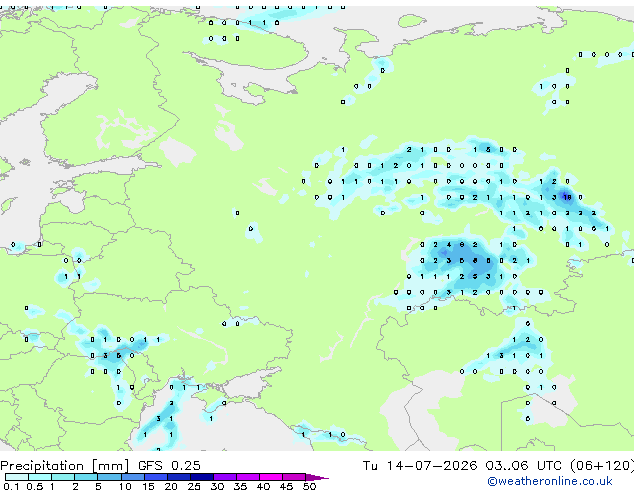Click the 0.5–1 mm legend color segment
This screenshot has width=634, height=490.
[x=40, y=477]
